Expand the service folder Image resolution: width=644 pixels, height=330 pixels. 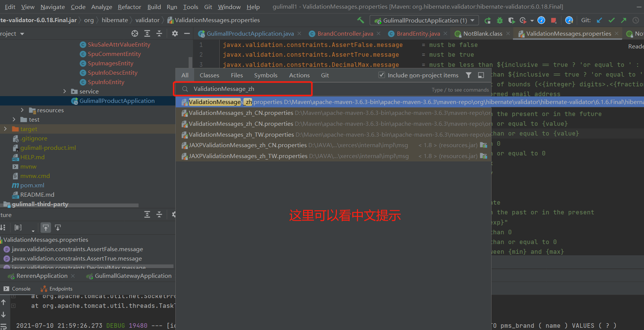(x=65, y=91)
